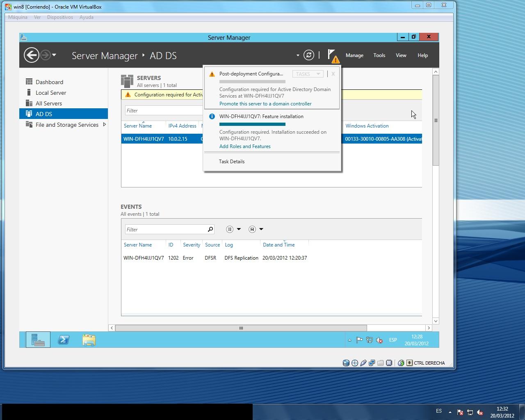Open the Manage menu

click(x=354, y=55)
